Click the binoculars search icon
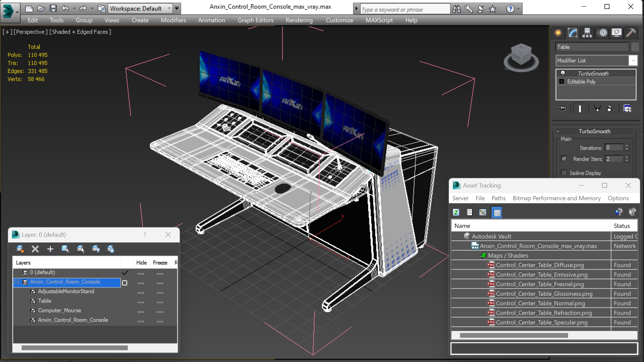Viewport: 644px width, 362px height. [457, 9]
